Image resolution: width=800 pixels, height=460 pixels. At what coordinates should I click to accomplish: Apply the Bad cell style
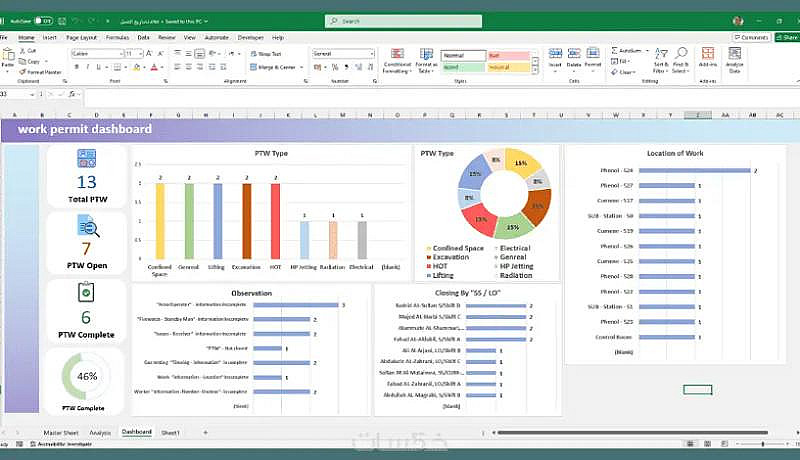[509, 55]
